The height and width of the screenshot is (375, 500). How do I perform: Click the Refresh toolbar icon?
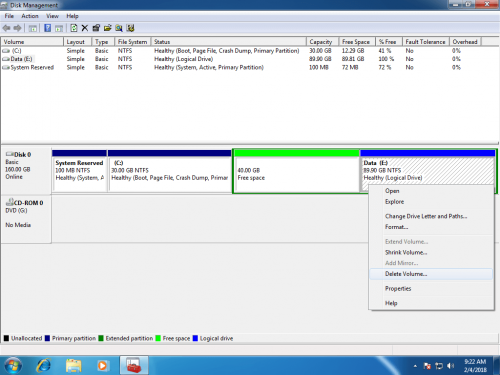[74, 28]
